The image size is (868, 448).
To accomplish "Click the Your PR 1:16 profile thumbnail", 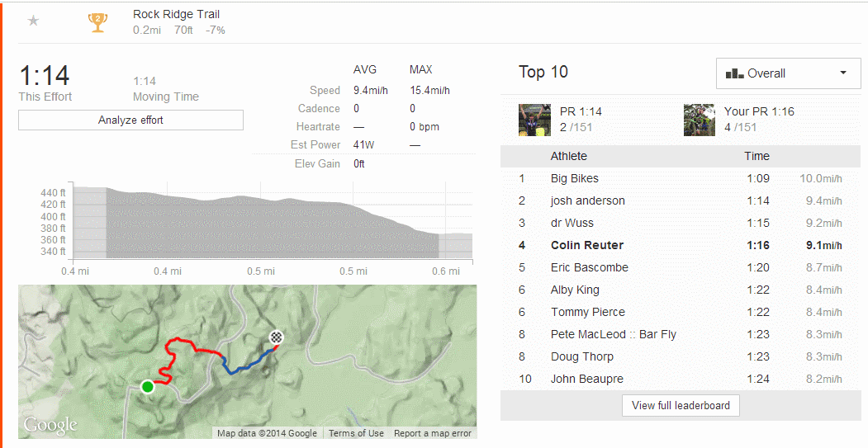I will [x=699, y=120].
